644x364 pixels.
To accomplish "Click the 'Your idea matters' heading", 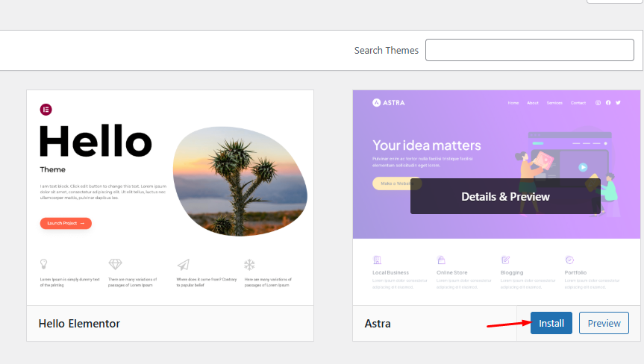I will [x=427, y=145].
